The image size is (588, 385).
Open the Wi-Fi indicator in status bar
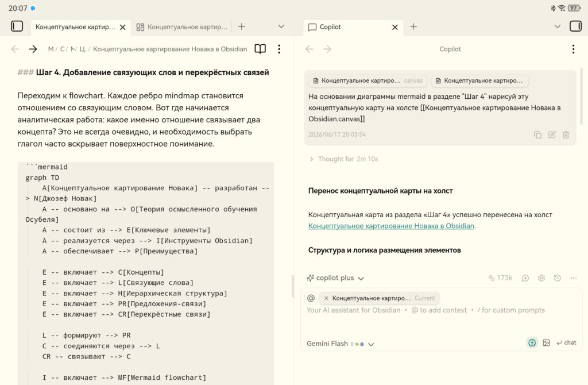click(562, 8)
